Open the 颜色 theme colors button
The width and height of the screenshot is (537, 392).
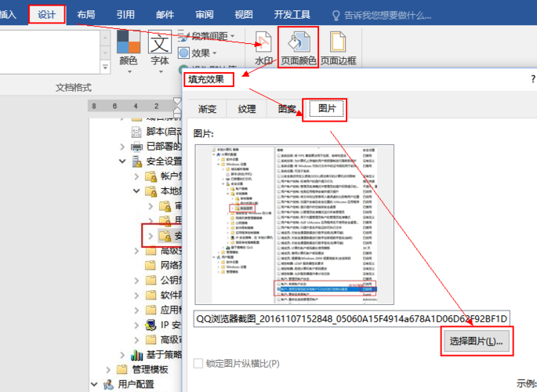pyautogui.click(x=129, y=52)
